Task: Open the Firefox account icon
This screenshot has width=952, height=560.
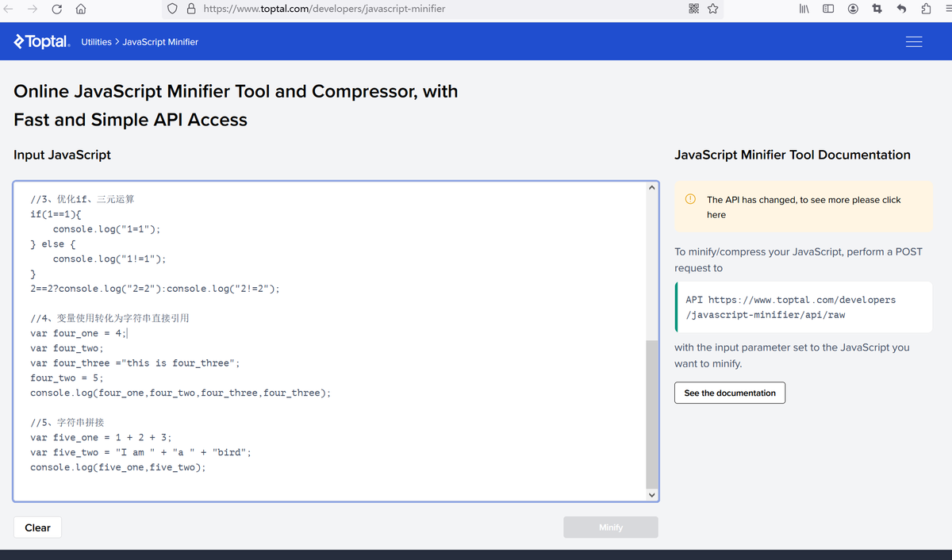Action: pyautogui.click(x=853, y=9)
